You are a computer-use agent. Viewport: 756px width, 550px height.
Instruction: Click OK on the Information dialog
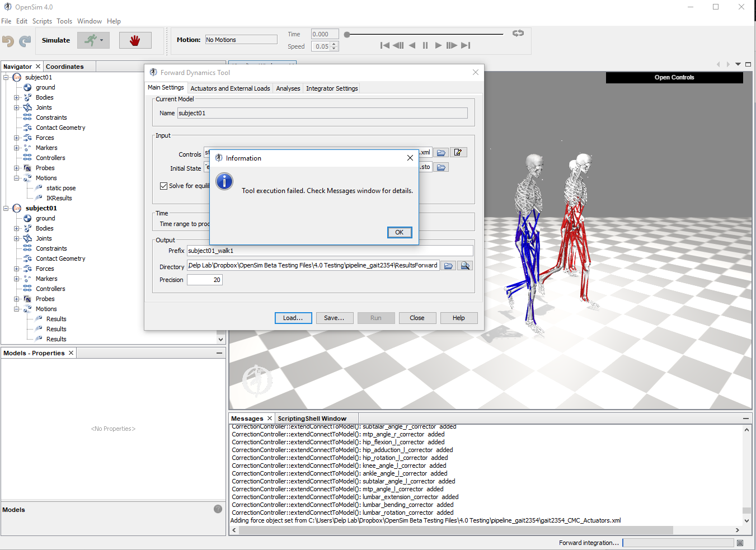[x=399, y=232]
